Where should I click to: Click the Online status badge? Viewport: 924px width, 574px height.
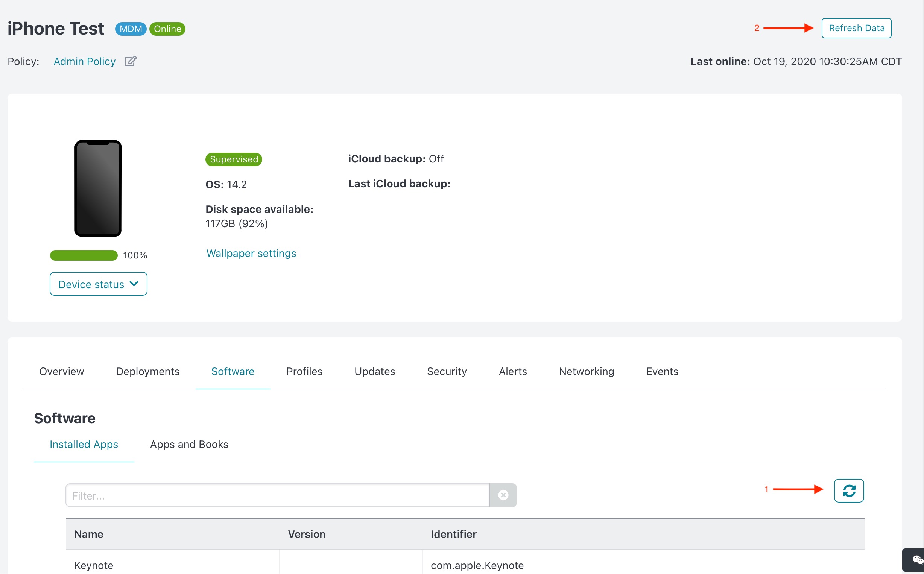coord(167,29)
